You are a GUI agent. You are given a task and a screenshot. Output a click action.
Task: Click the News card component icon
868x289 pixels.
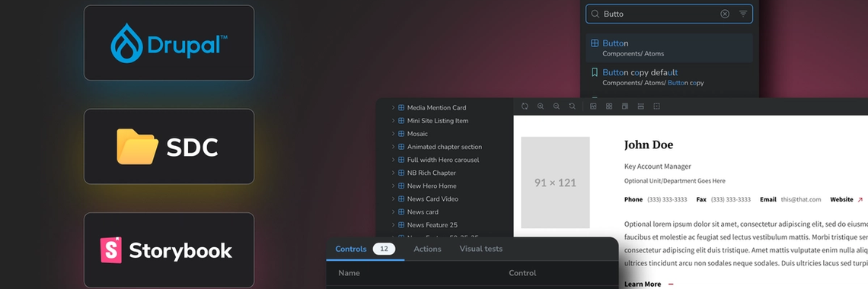pyautogui.click(x=401, y=211)
